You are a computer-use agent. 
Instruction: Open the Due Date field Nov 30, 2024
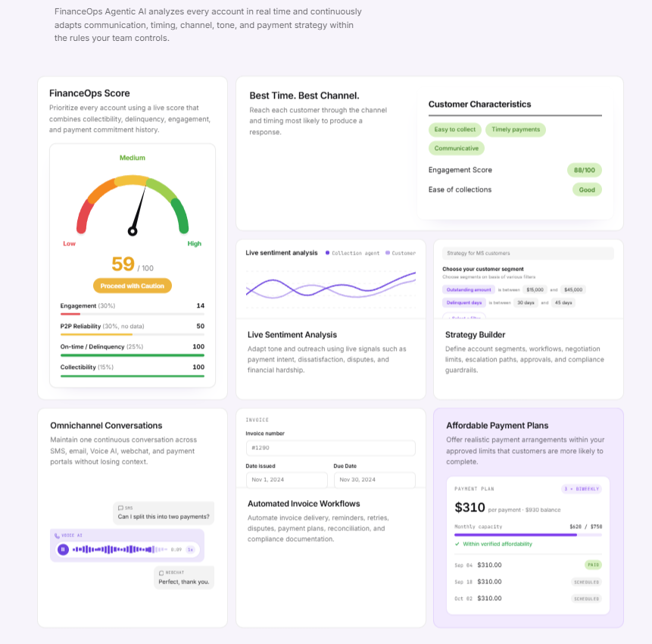(x=375, y=480)
